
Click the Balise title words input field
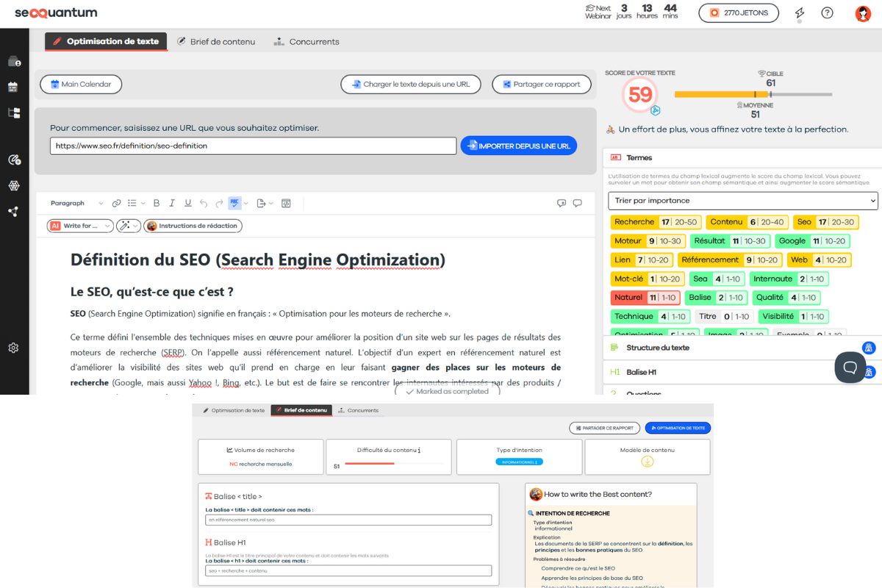point(348,520)
